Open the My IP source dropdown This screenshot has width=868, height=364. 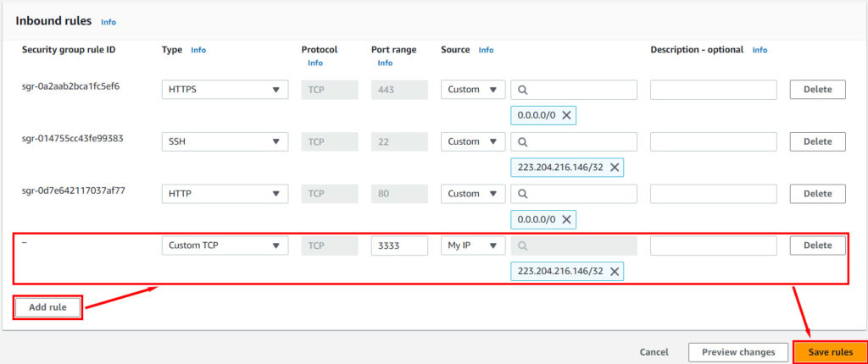click(x=473, y=245)
